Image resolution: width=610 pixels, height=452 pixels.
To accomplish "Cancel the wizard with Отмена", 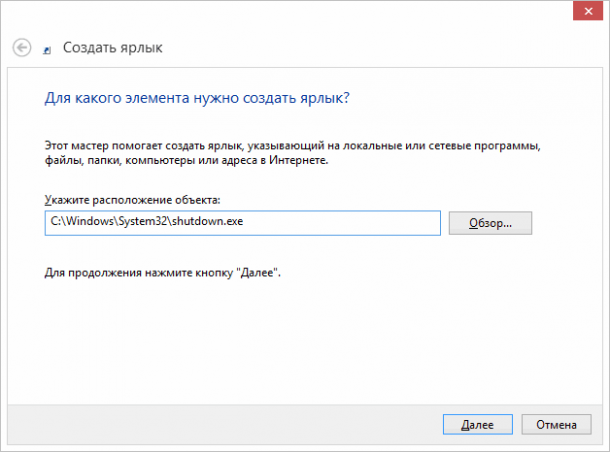I will pos(556,424).
